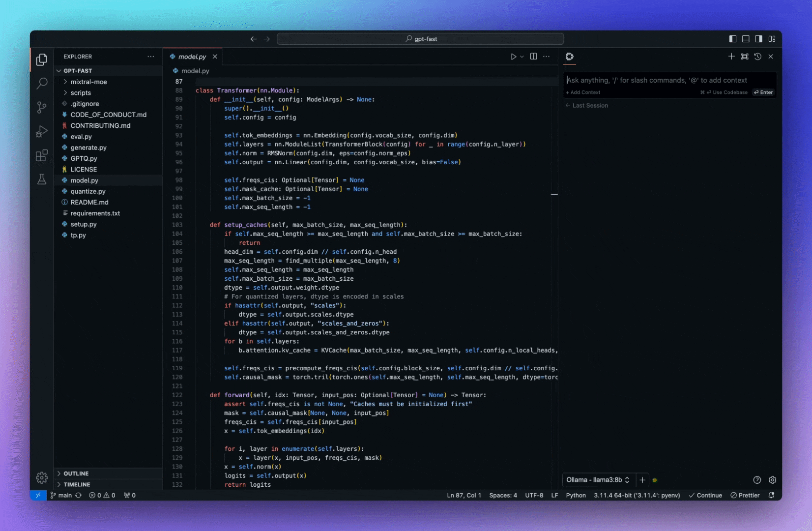Toggle the secondary side bar visibility
The image size is (812, 531).
[x=758, y=39]
